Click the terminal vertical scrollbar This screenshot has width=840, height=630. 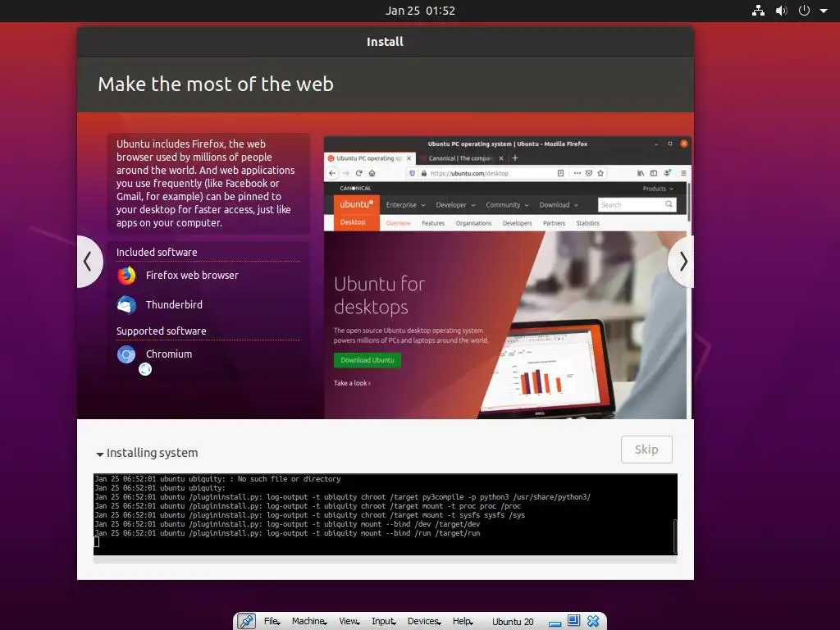[675, 536]
